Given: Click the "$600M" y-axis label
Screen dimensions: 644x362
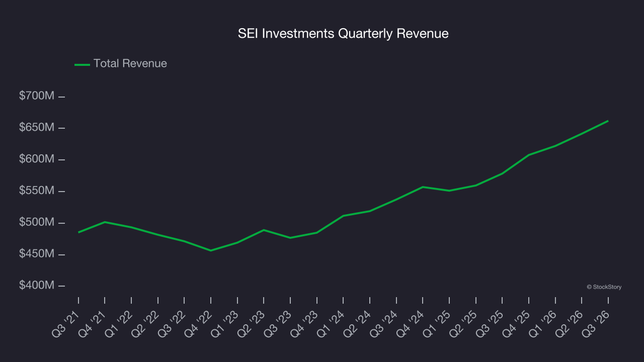Looking at the screenshot, I should (x=37, y=159).
